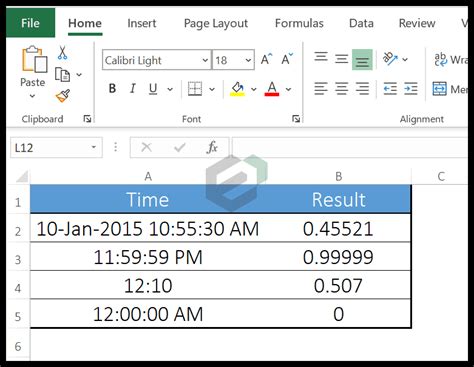Viewport: 474px width, 367px height.
Task: Click the Name Box showing L12
Action: [x=50, y=147]
